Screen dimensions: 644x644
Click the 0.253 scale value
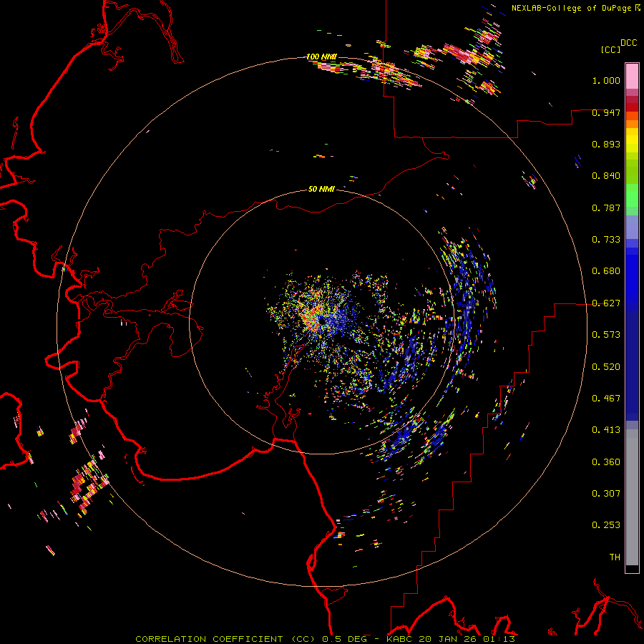click(x=606, y=525)
